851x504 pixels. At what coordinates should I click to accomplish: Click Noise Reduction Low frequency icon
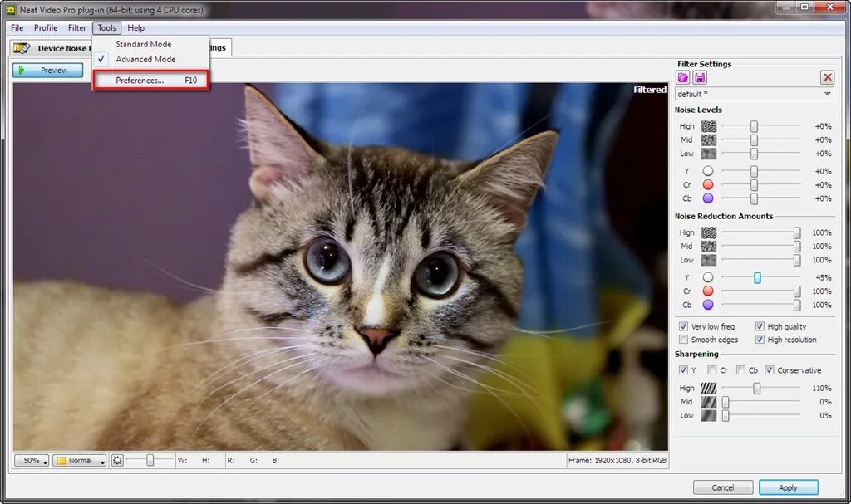click(x=708, y=260)
